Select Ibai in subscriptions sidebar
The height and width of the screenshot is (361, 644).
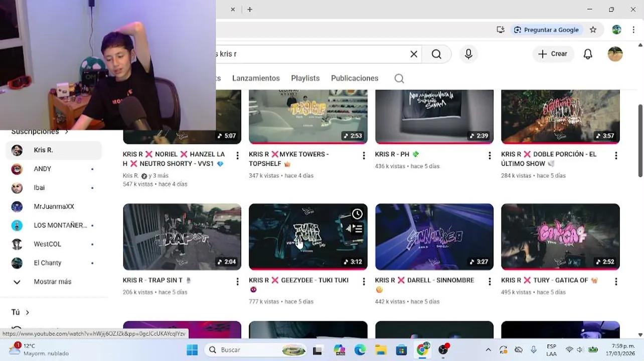tap(54, 188)
